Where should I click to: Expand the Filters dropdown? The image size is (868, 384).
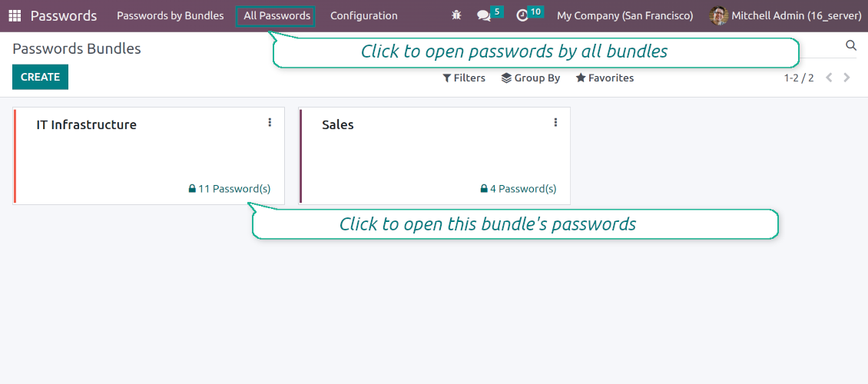coord(464,78)
